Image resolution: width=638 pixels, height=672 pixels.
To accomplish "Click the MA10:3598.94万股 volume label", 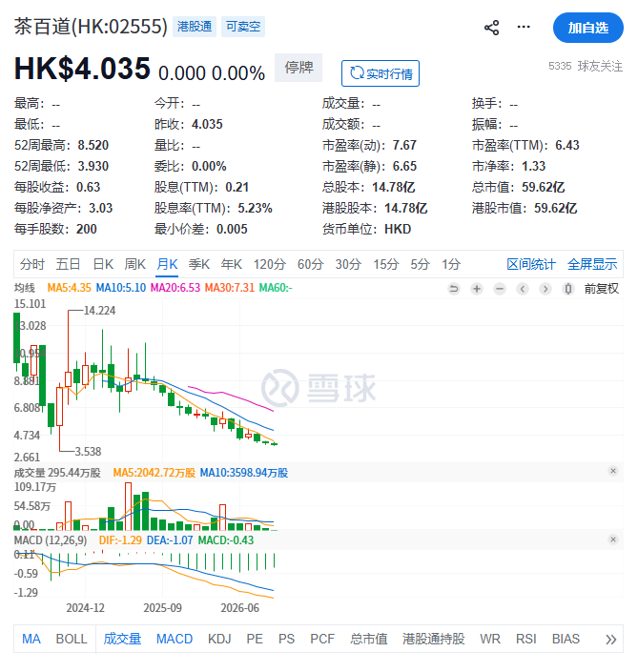I will 244,473.
